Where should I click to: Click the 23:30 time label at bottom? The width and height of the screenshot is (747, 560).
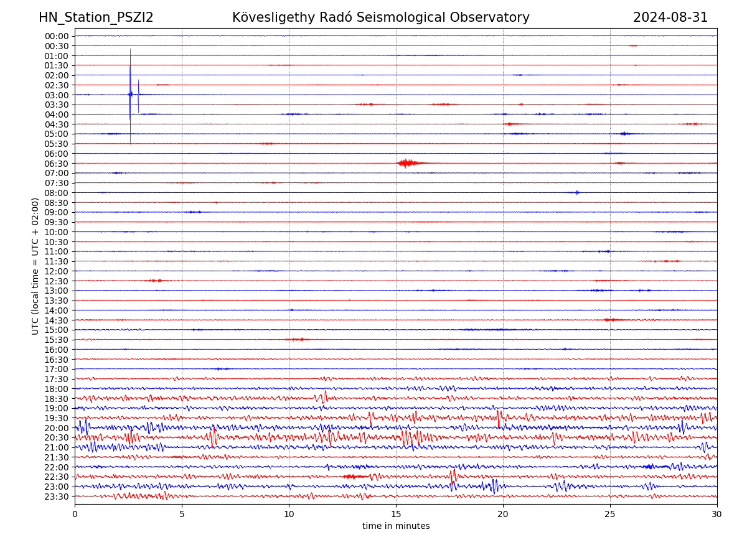(57, 497)
